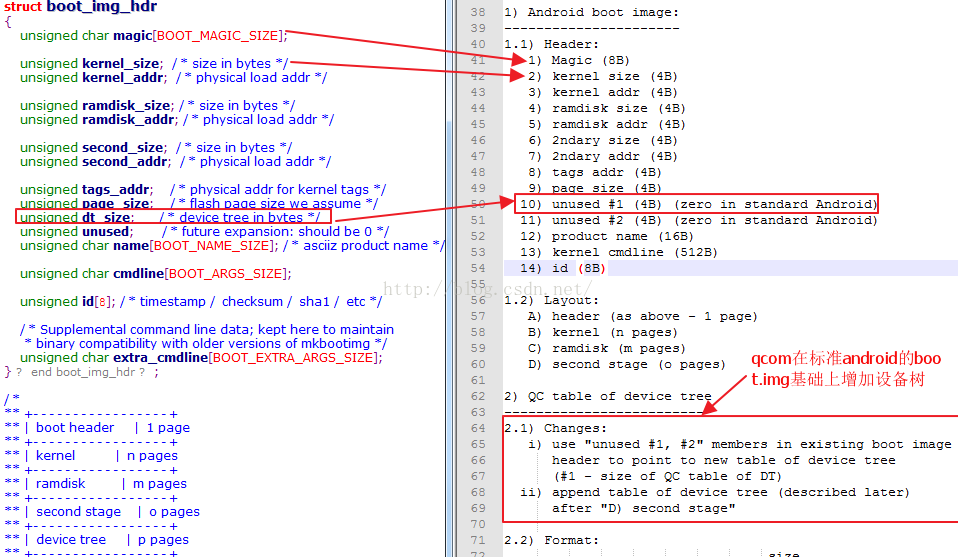Select the 'D) second stage (o pages)' line
This screenshot has width=958, height=557.
click(627, 364)
